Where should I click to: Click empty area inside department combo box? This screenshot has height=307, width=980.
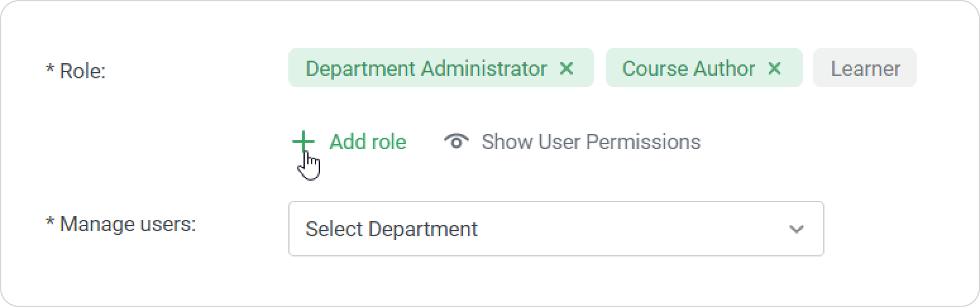click(x=632, y=229)
